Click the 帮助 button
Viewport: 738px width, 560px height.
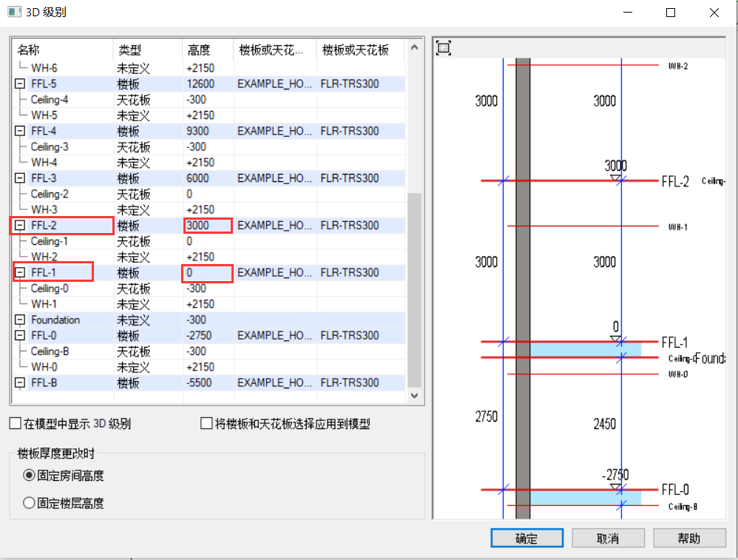tap(689, 538)
